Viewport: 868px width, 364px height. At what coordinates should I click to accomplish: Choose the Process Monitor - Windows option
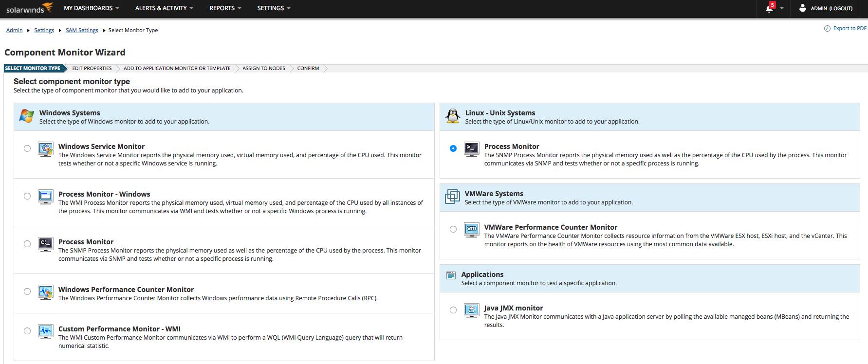27,196
